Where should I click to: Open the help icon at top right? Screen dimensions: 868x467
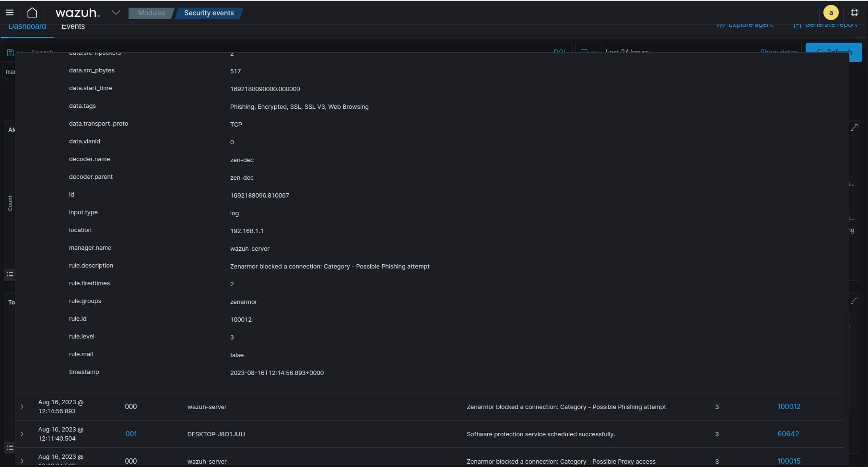coord(854,13)
